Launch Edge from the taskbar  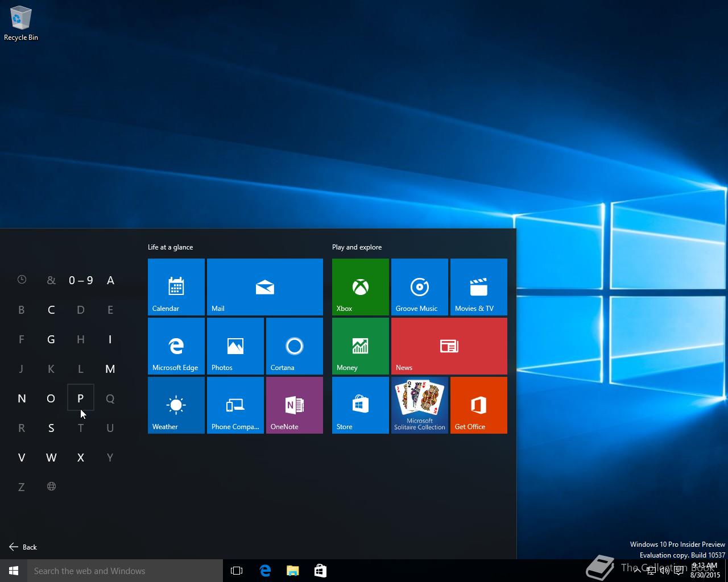coord(265,571)
